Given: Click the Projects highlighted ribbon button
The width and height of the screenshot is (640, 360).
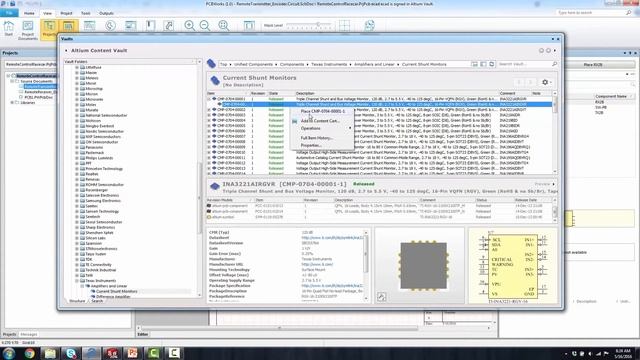Looking at the screenshot, I should [x=49, y=29].
